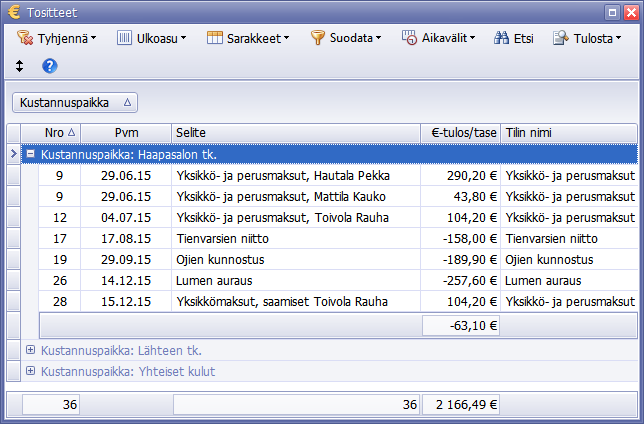Click the Tulosta print icon
644x424 pixels.
(561, 38)
